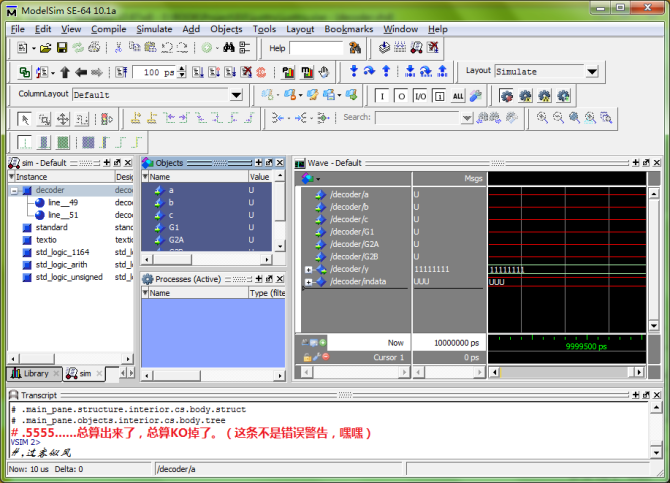Undock the Wave pane via its dock icon
This screenshot has height=483, width=670.
click(x=646, y=163)
